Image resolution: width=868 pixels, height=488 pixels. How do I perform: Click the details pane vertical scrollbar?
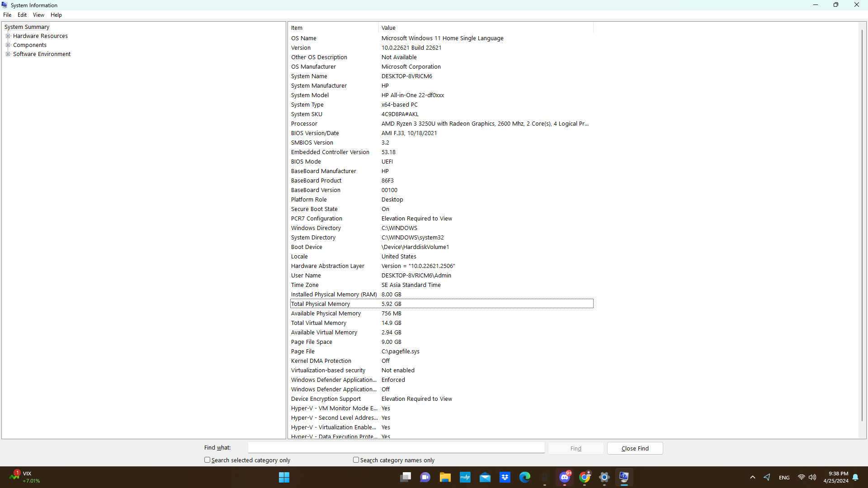[862, 226]
